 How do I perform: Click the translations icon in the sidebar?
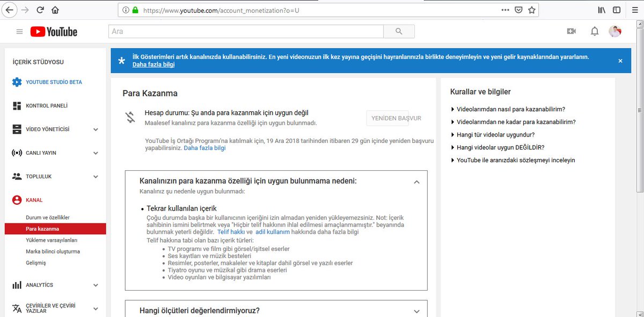tap(17, 308)
